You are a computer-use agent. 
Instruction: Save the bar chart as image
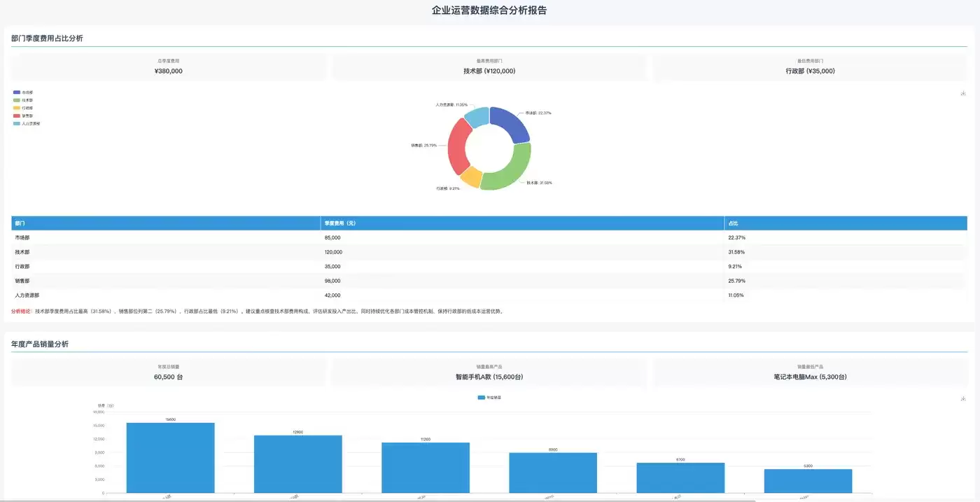963,398
